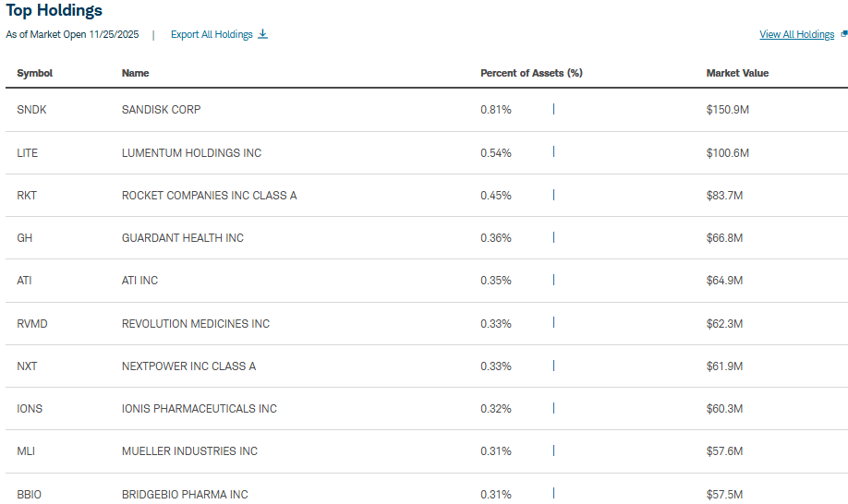Click the external window icon beside View All Holdings
The width and height of the screenshot is (848, 504).
(843, 34)
